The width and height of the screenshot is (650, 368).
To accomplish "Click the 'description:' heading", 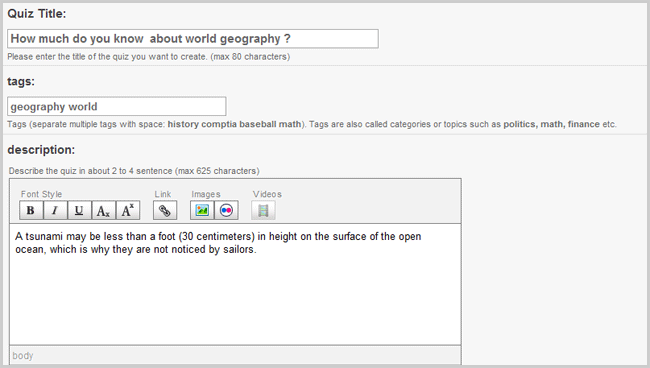I will 41,150.
